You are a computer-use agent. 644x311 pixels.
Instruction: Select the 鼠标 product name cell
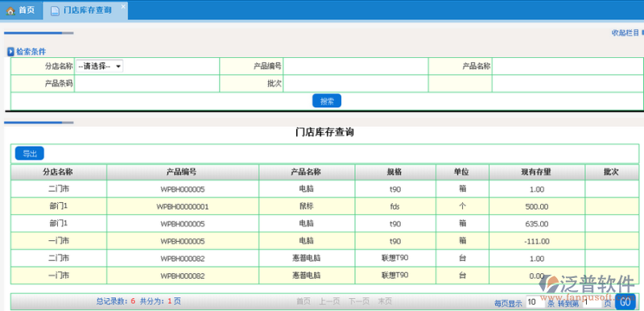click(x=307, y=206)
